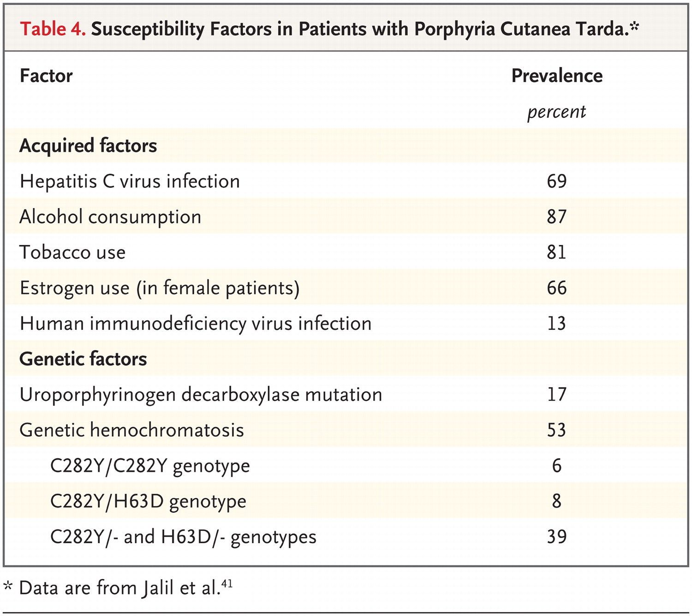This screenshot has height=616, width=692.
Task: Click the "C282Y/C282Y genotype" sub-row label
Action: (x=150, y=466)
